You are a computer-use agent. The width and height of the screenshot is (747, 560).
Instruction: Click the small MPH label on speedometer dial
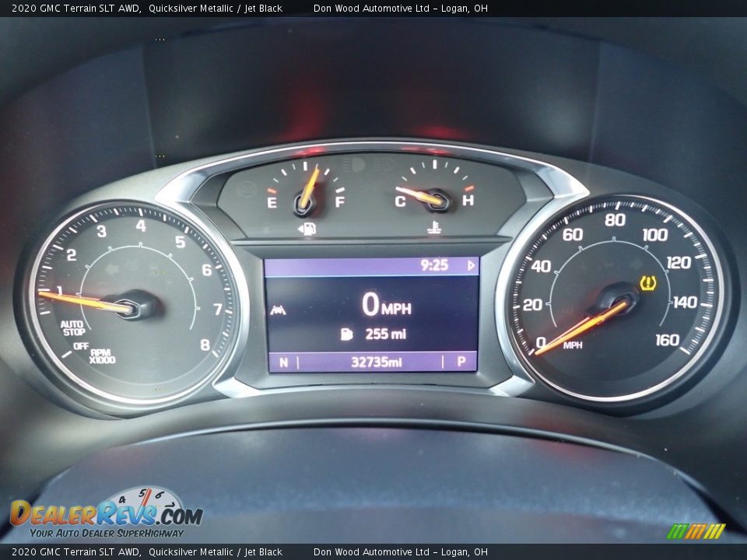[573, 345]
